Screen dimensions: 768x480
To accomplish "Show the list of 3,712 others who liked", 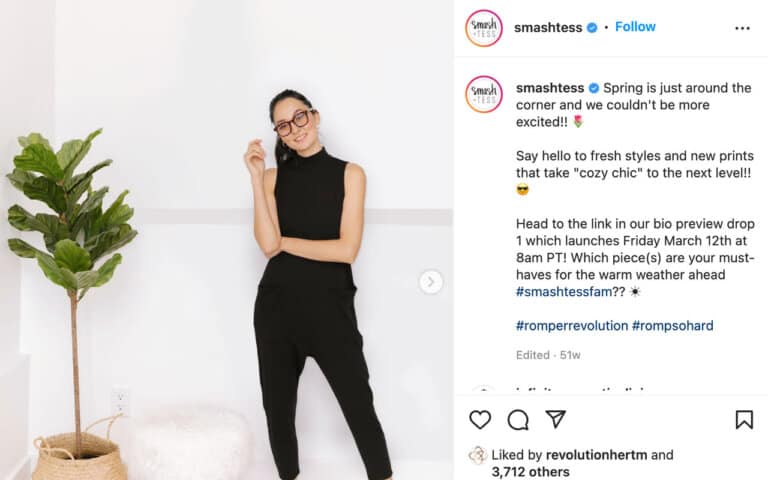I will 530,472.
